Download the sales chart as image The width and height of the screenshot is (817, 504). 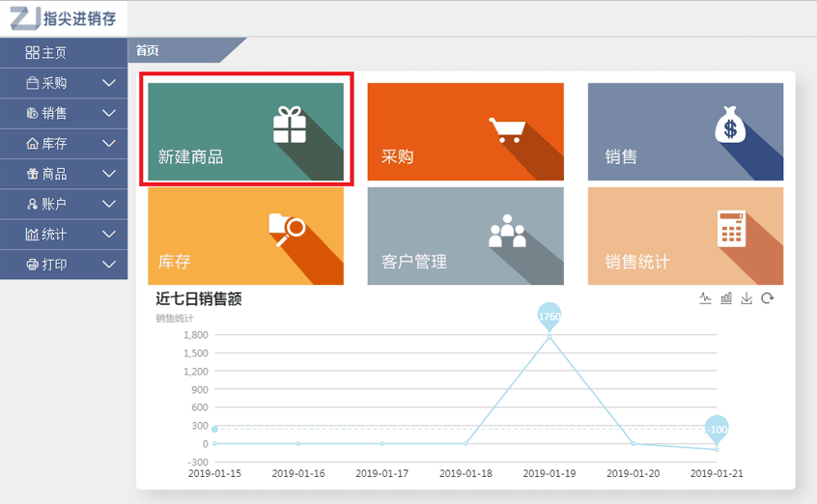click(x=747, y=298)
